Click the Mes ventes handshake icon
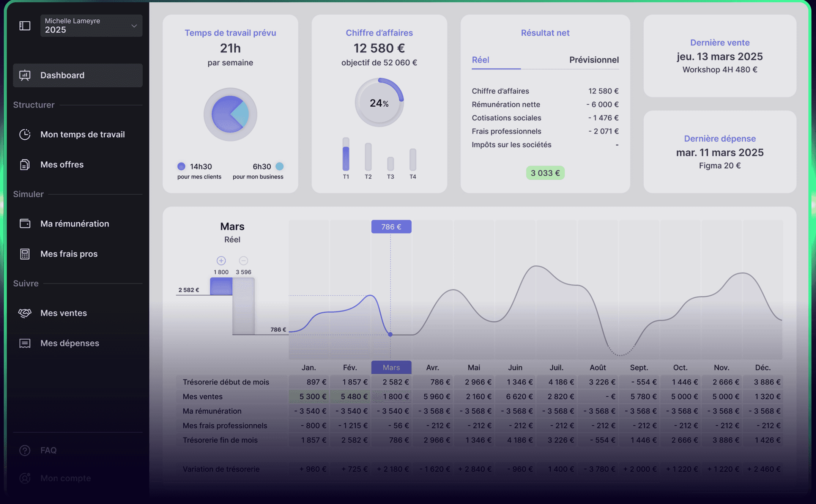Viewport: 816px width, 504px height. [x=25, y=313]
